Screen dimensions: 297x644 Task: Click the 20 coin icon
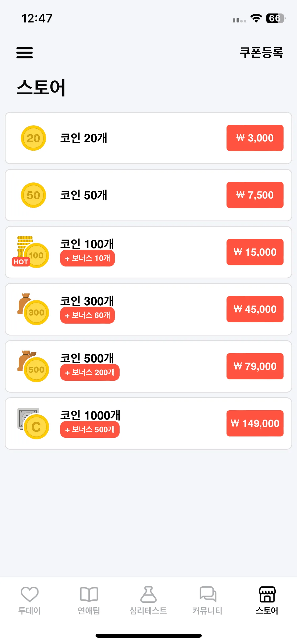[x=34, y=138]
